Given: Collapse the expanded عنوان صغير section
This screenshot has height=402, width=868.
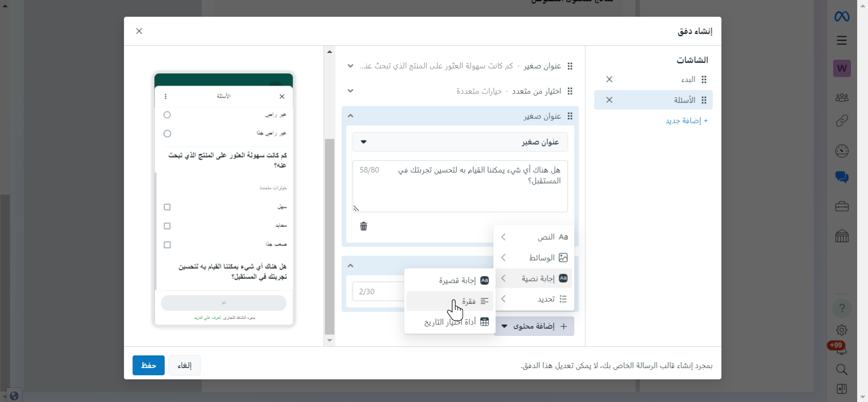Looking at the screenshot, I should [x=350, y=116].
